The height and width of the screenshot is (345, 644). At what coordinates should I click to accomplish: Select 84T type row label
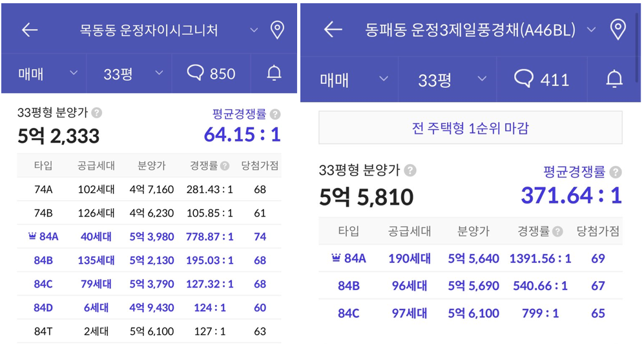click(x=43, y=331)
